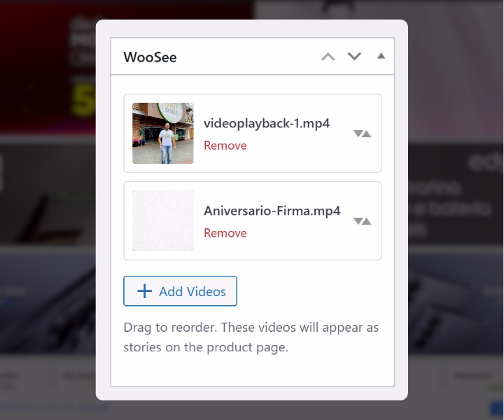Image resolution: width=504 pixels, height=420 pixels.
Task: Collapse the WooSee panel with the triangle toggle
Action: point(381,56)
